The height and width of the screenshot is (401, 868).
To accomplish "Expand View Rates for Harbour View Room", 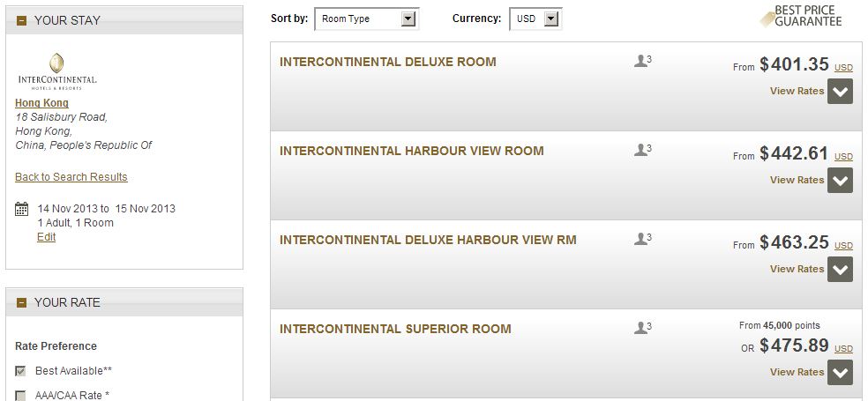I will [x=840, y=181].
